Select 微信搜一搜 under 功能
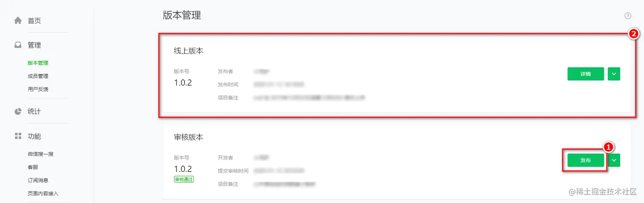The width and height of the screenshot is (644, 203). click(x=40, y=154)
